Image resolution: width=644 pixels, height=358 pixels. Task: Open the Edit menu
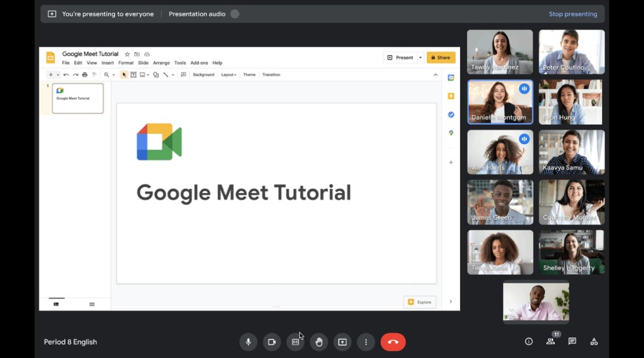[78, 63]
